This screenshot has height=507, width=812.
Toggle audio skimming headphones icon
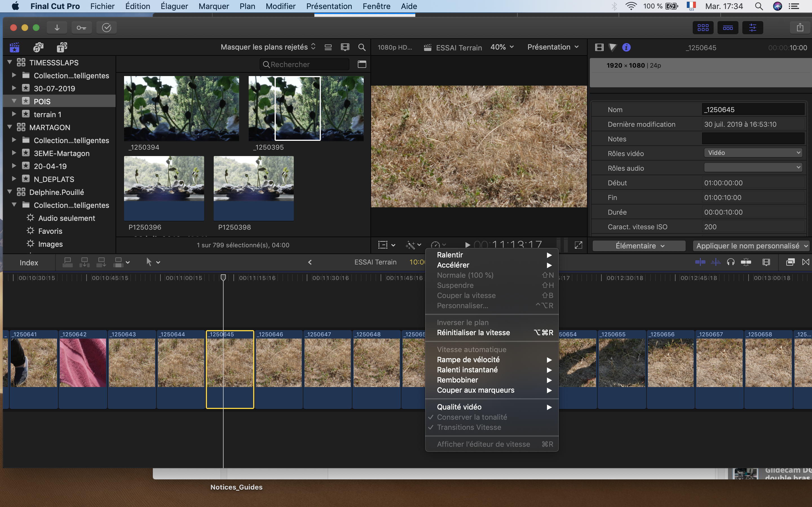click(731, 262)
